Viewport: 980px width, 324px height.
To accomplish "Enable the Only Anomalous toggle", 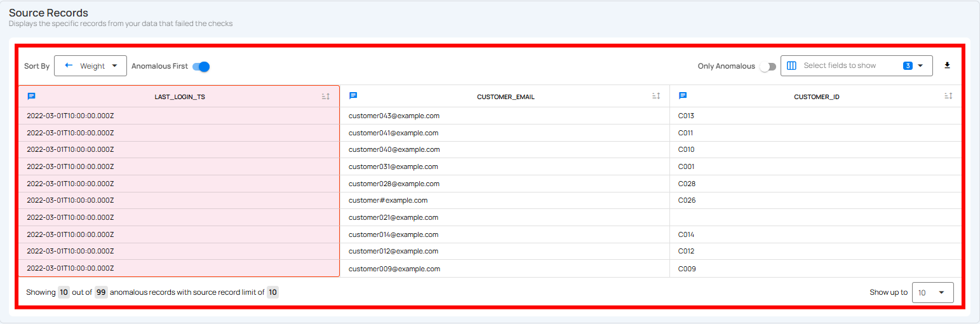I will click(x=767, y=67).
